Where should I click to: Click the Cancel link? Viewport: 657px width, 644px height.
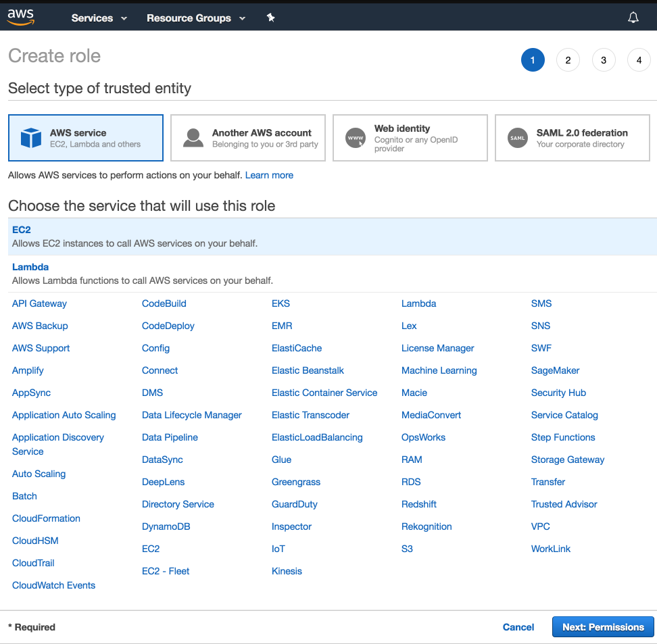pos(518,627)
